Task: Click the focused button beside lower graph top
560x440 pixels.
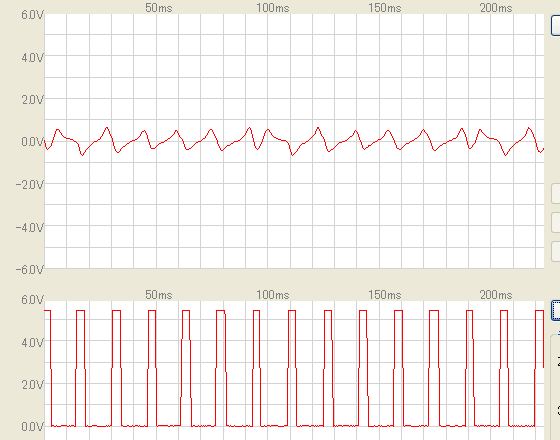Action: tap(555, 310)
